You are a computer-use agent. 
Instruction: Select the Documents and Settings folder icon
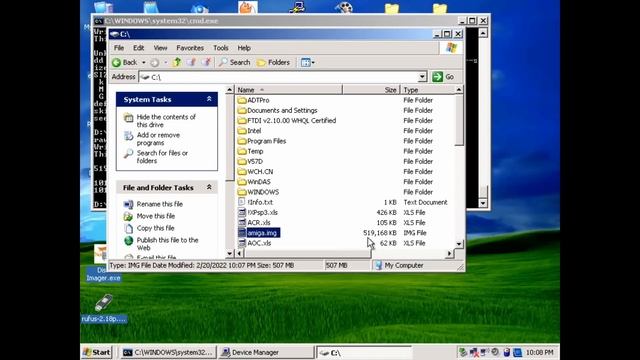click(x=242, y=110)
